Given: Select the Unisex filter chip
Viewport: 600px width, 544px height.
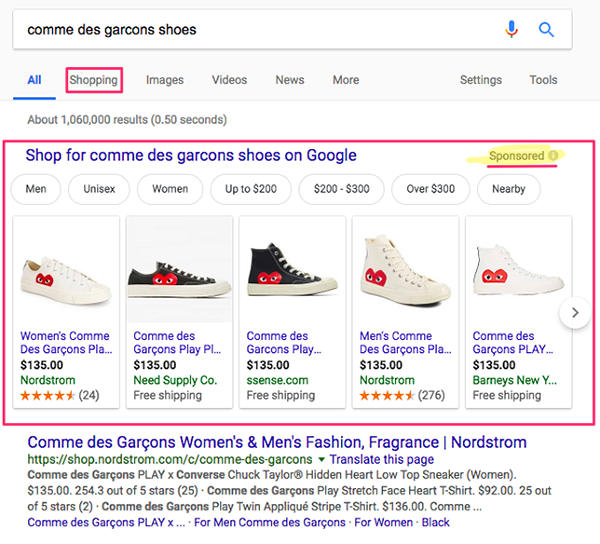Looking at the screenshot, I should pyautogui.click(x=99, y=189).
